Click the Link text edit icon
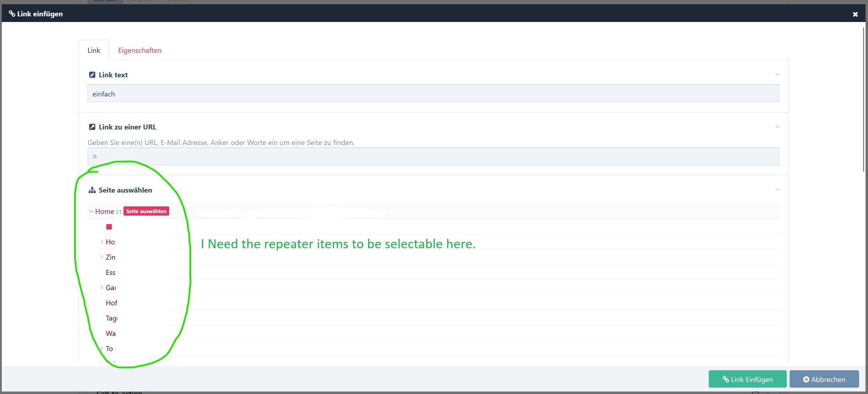868x394 pixels. click(92, 75)
